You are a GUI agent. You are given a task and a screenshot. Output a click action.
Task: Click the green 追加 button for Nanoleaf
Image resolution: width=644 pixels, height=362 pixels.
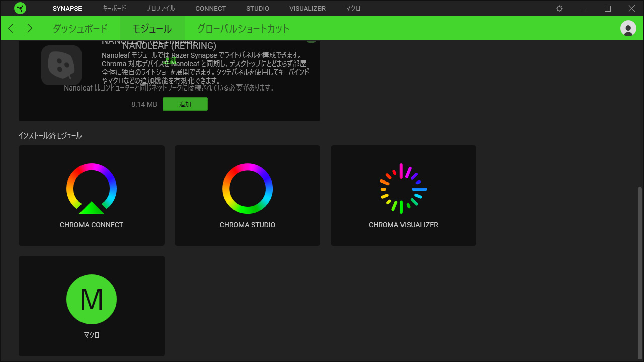(185, 104)
